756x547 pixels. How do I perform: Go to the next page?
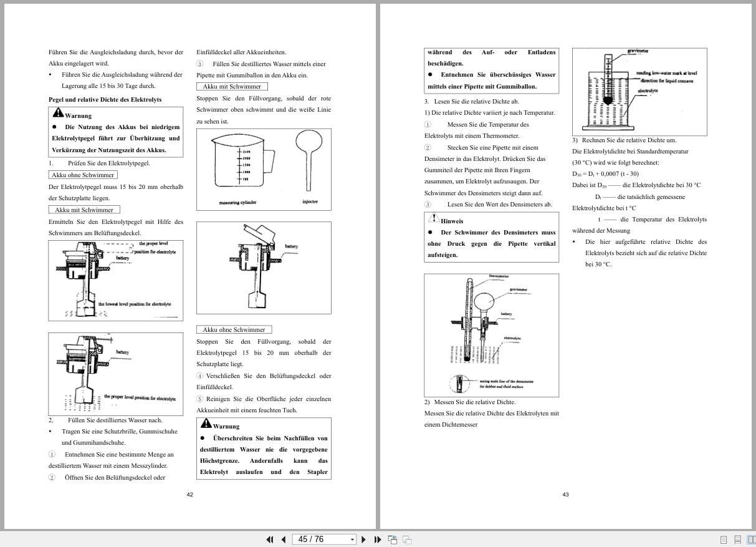click(364, 540)
